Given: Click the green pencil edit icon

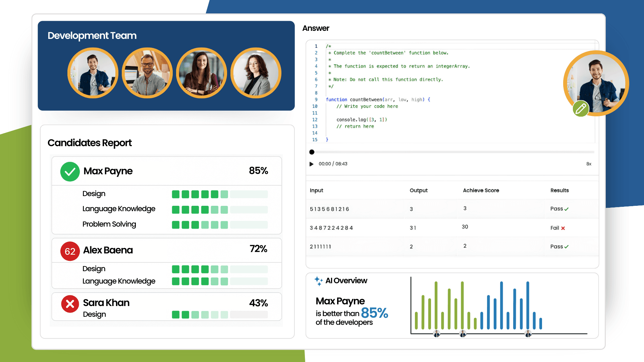Looking at the screenshot, I should (x=581, y=109).
